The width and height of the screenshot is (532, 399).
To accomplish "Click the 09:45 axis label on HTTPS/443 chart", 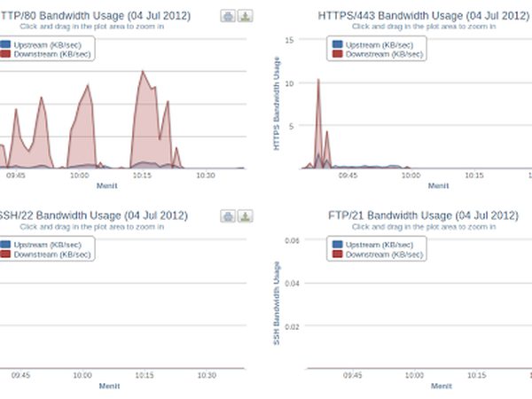I will tap(348, 176).
